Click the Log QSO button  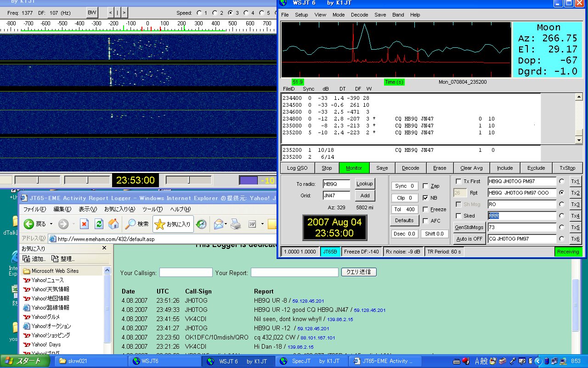click(x=297, y=168)
